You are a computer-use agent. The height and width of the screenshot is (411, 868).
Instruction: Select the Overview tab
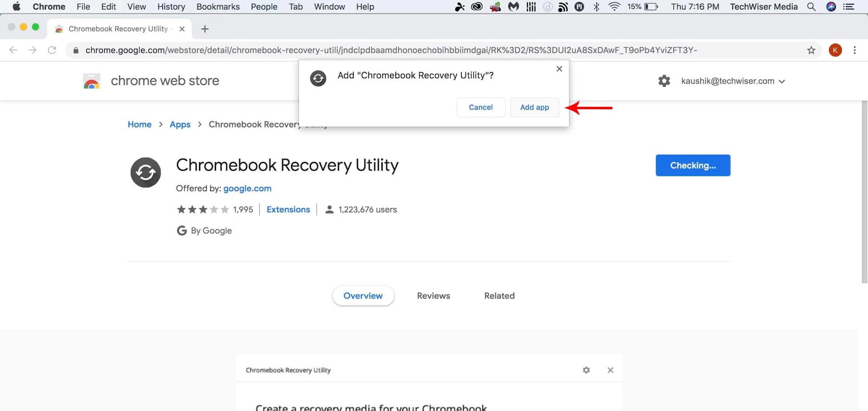363,296
